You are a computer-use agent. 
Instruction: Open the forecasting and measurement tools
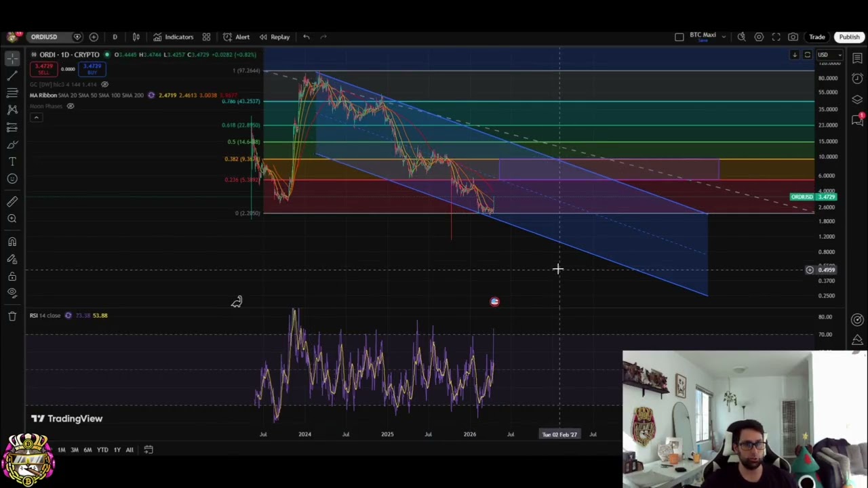coord(12,127)
